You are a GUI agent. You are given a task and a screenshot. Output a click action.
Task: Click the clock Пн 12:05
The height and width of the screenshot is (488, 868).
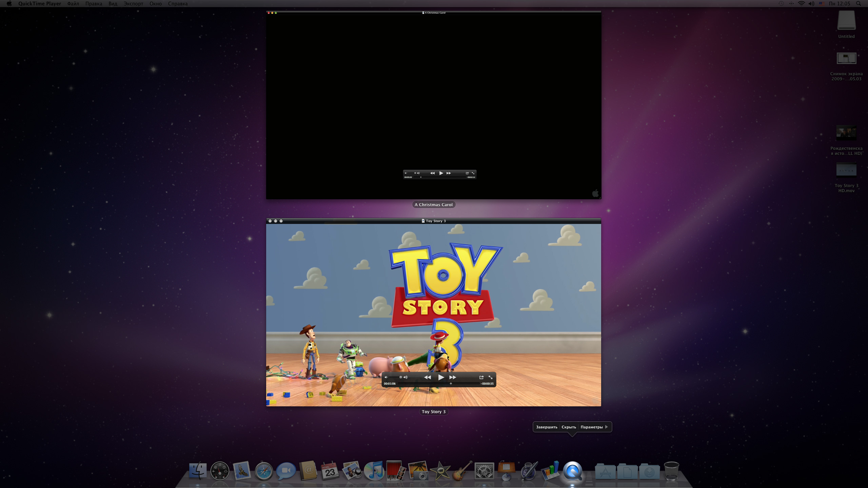pyautogui.click(x=840, y=4)
